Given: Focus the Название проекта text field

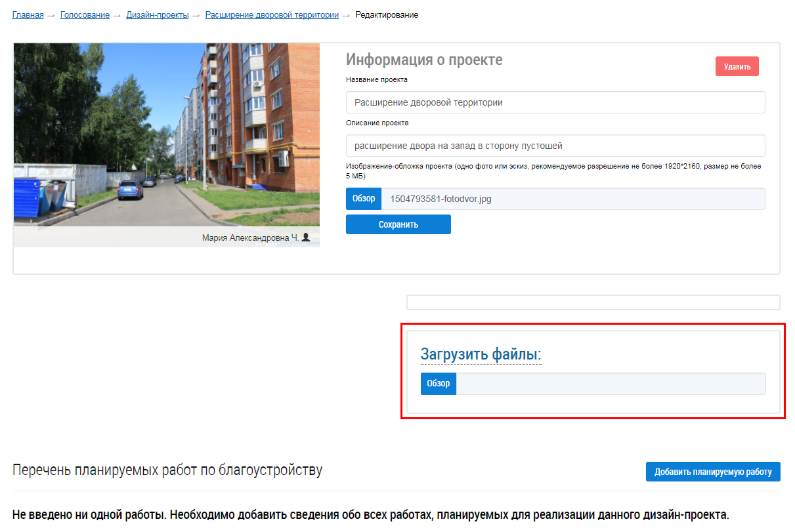Looking at the screenshot, I should tap(555, 102).
